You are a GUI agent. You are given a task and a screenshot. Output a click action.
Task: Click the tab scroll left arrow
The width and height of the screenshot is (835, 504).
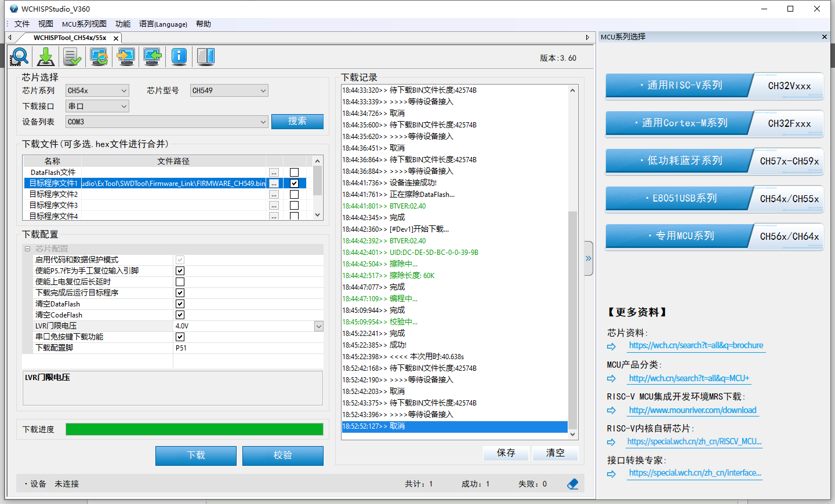coord(10,38)
